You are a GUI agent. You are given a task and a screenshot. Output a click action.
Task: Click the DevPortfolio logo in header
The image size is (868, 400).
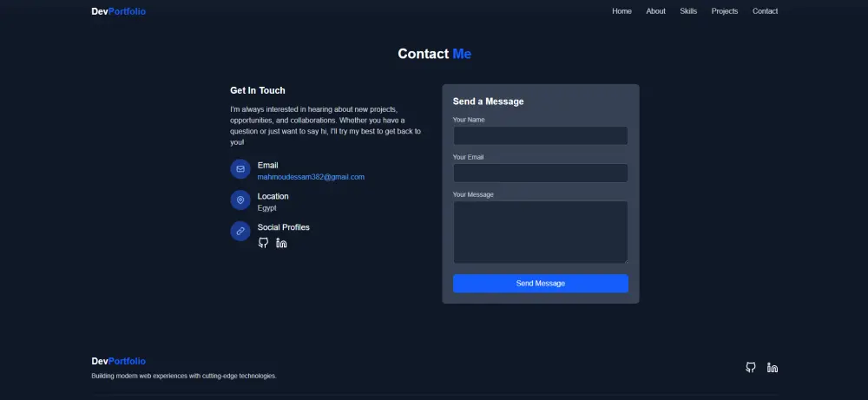pos(118,11)
